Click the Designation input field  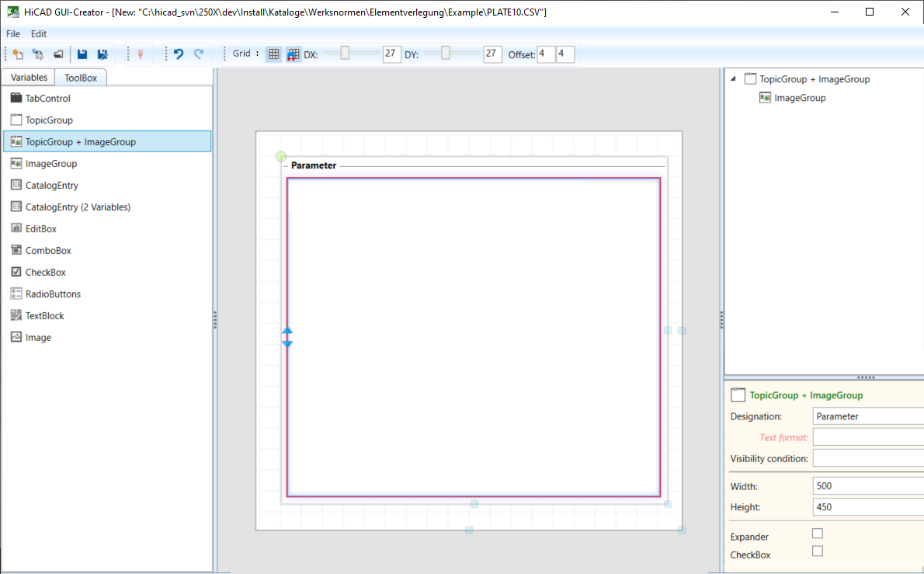(867, 416)
